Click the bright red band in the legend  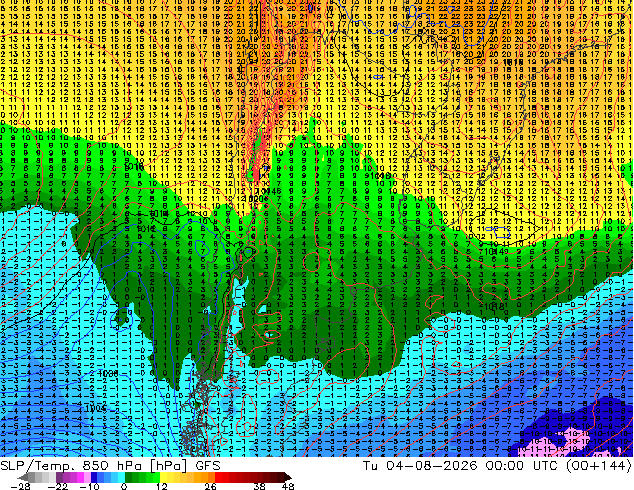tap(218, 477)
